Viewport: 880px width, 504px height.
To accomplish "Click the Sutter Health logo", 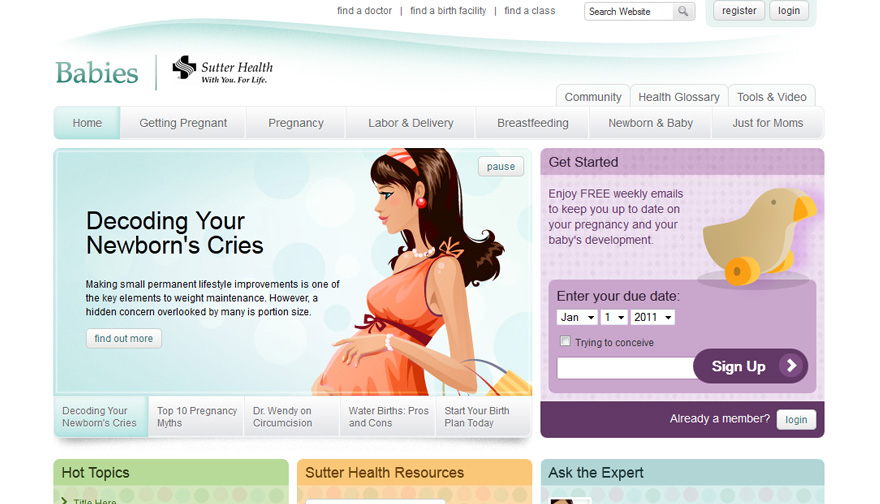I will click(223, 70).
